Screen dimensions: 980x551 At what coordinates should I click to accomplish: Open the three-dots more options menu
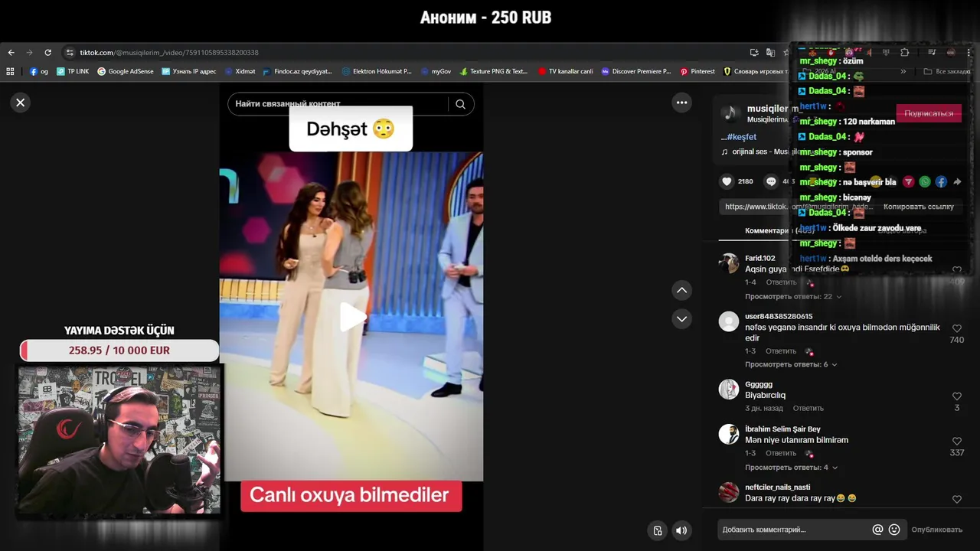(x=681, y=103)
